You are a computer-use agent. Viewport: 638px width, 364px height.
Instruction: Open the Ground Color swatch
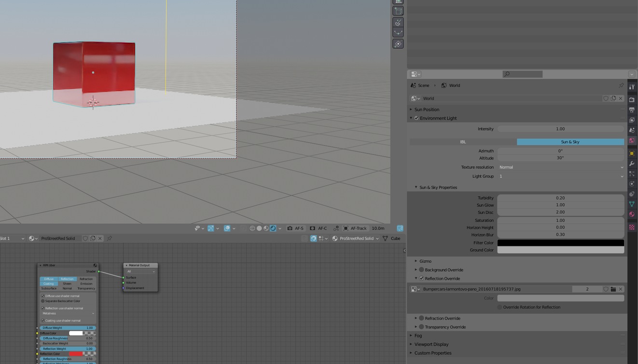[x=560, y=250]
